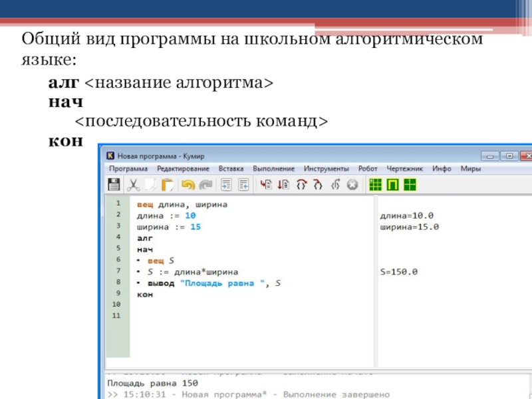Open the Программа menu
Image resolution: width=532 pixels, height=399 pixels.
pos(128,169)
